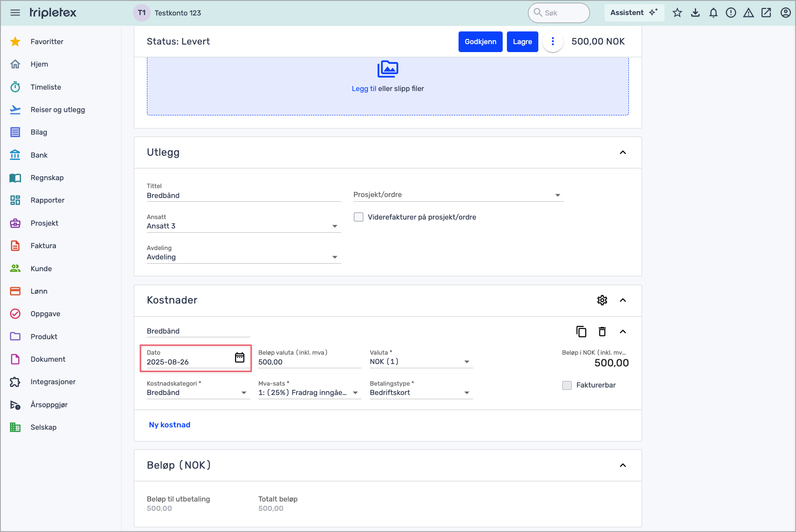
Task: Click the Beløp valuta input field
Action: [x=309, y=362]
